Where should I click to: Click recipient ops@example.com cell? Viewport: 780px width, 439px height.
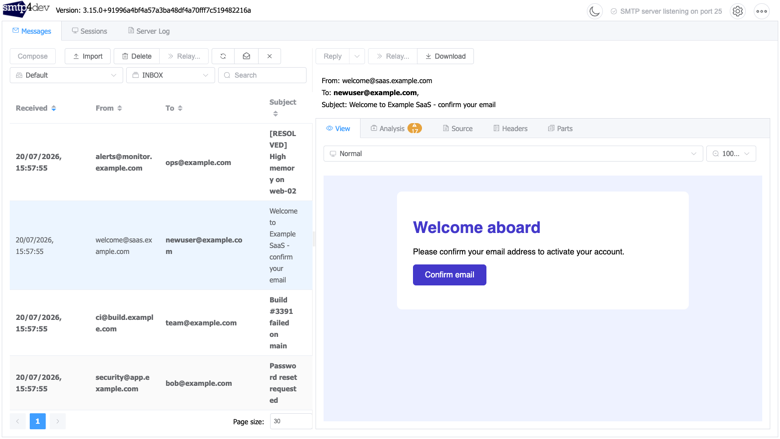point(198,163)
